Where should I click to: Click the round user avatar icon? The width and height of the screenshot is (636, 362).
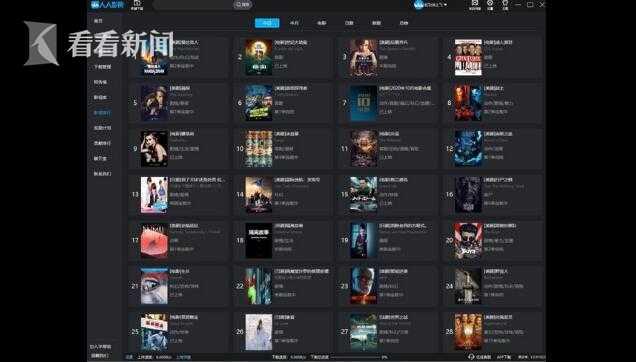(x=419, y=4)
